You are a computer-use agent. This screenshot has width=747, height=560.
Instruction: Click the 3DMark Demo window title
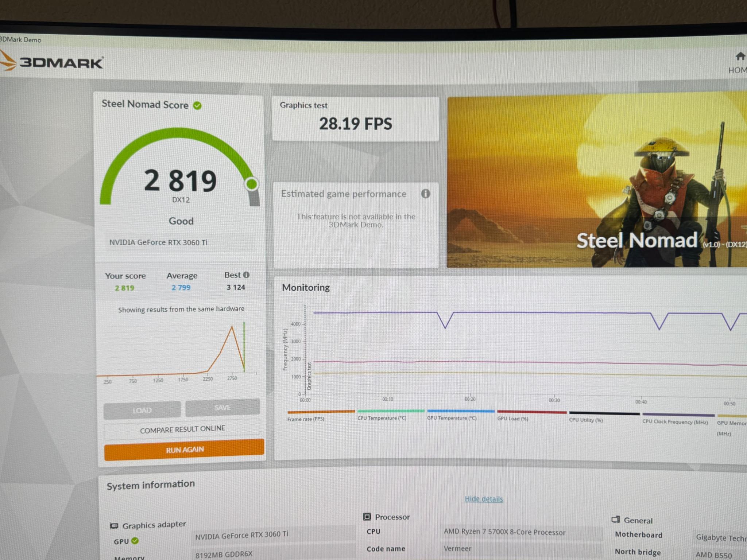coord(20,39)
